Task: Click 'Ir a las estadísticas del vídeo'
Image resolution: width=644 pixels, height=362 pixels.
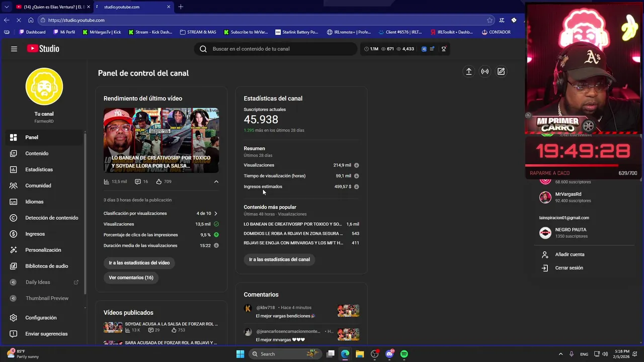Action: click(x=139, y=262)
